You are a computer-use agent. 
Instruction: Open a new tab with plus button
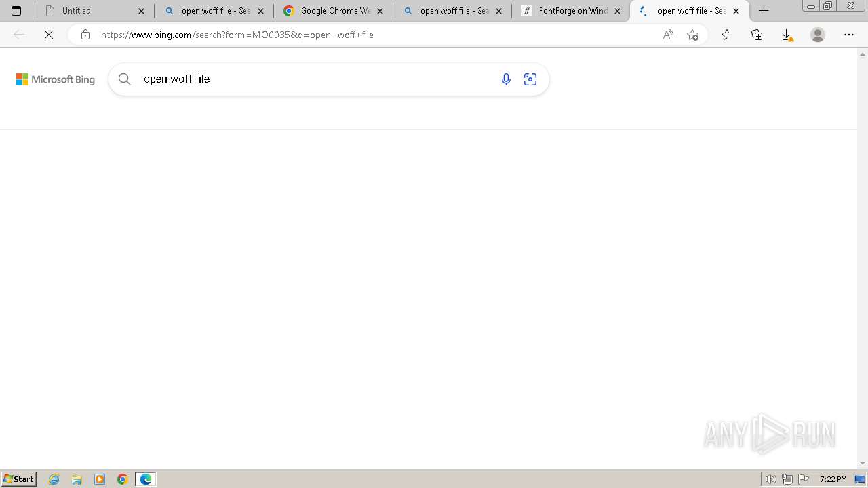coord(764,11)
